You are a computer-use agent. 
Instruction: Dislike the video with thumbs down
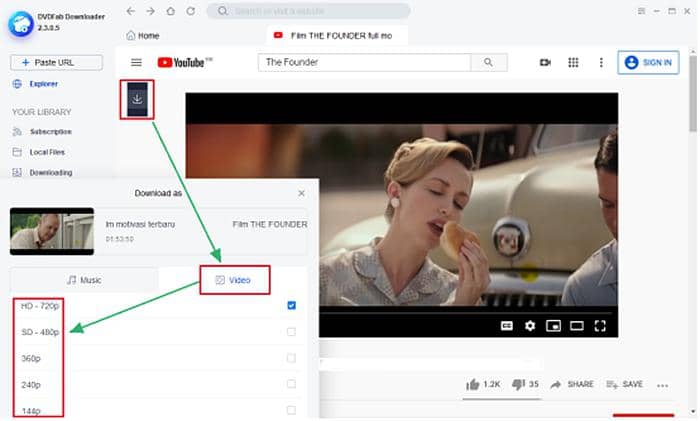tap(518, 384)
